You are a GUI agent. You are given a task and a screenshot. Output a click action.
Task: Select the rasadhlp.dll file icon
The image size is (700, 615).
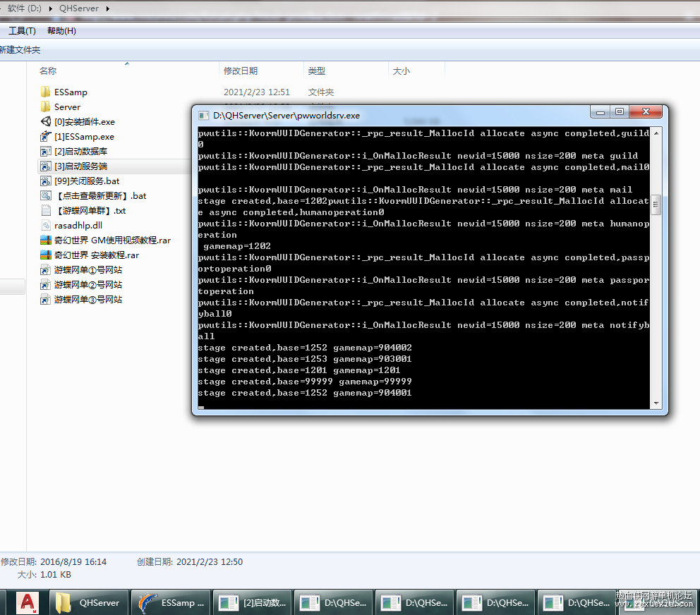46,226
